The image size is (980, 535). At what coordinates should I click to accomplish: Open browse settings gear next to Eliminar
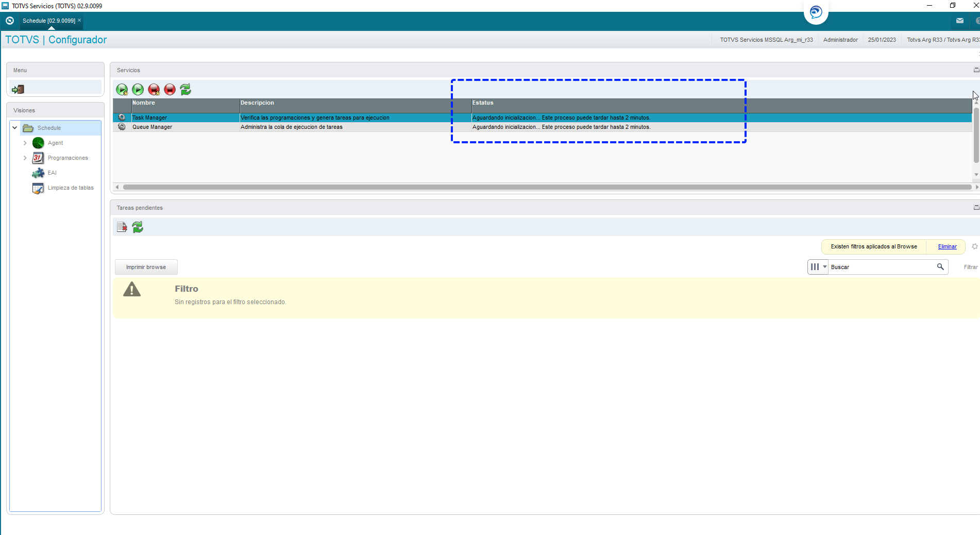[x=975, y=246]
